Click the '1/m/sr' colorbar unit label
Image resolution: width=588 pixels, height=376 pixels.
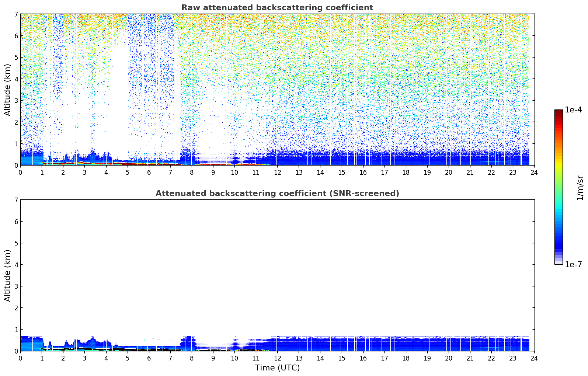point(580,188)
